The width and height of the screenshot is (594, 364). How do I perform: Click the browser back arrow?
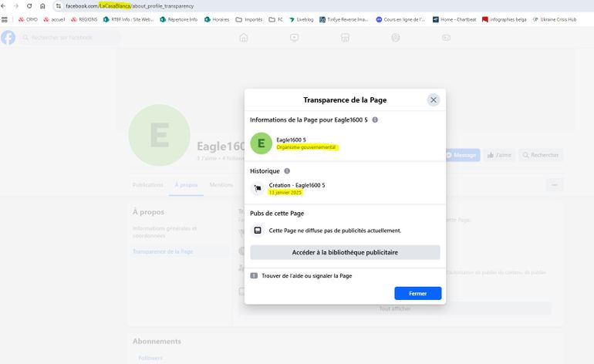click(5, 6)
